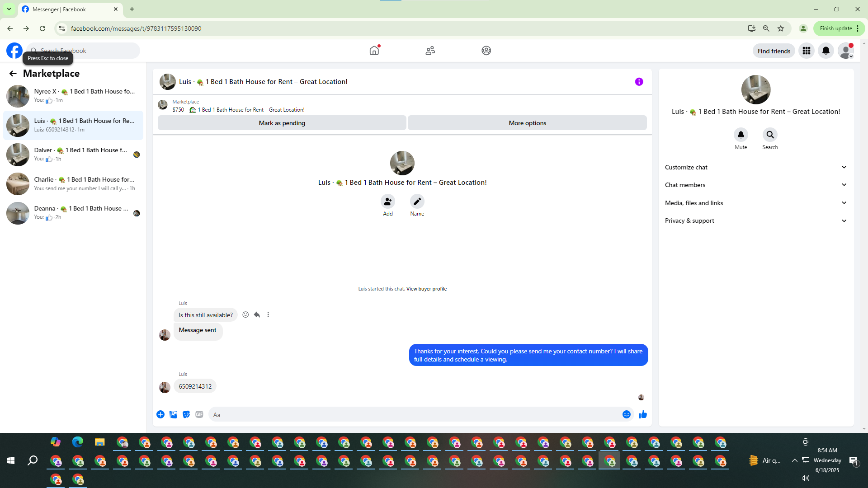
Task: Click Finish update button in Chrome
Action: (839, 28)
